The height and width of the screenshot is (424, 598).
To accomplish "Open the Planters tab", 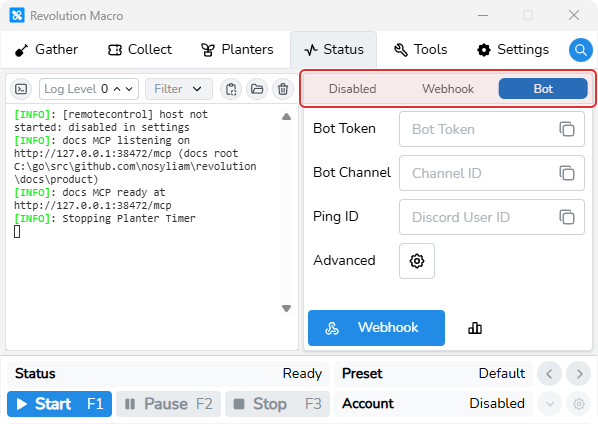I will coord(237,50).
